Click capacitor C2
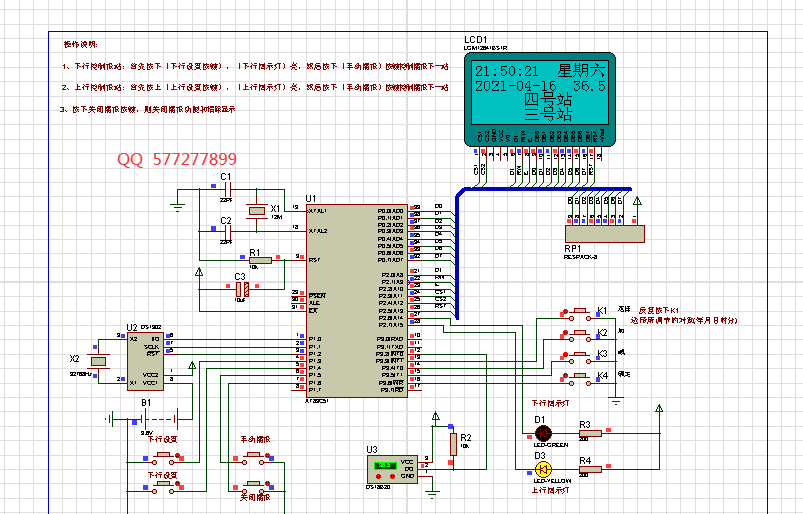803x514 pixels. 228,231
